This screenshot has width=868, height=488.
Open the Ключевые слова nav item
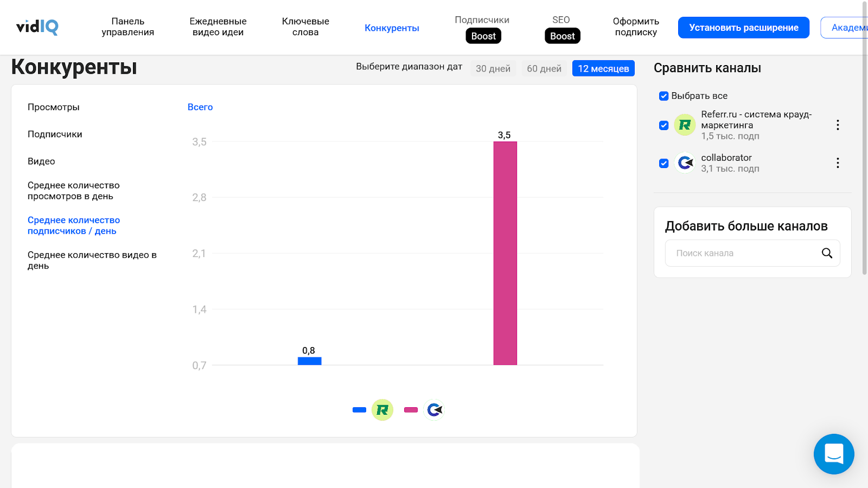pyautogui.click(x=305, y=27)
